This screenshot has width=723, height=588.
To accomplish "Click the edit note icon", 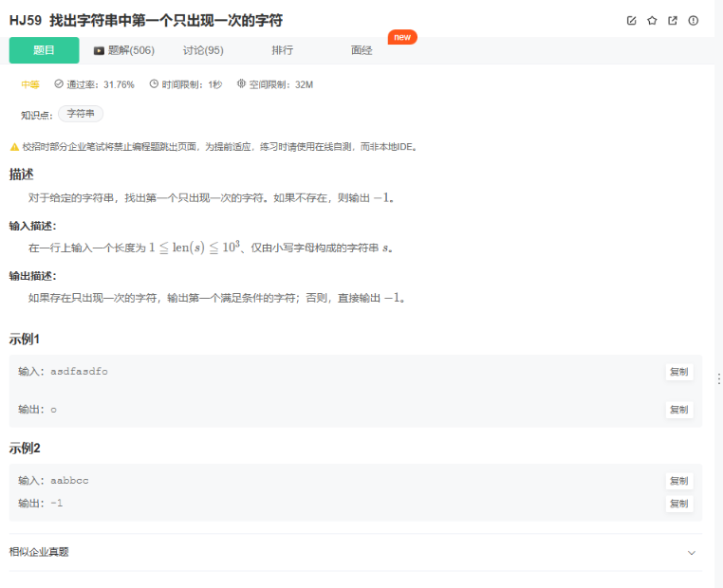I will coord(631,20).
